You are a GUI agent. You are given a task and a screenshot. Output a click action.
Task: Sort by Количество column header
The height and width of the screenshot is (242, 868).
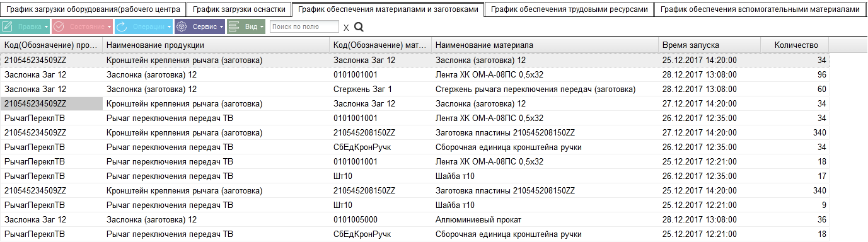click(794, 45)
